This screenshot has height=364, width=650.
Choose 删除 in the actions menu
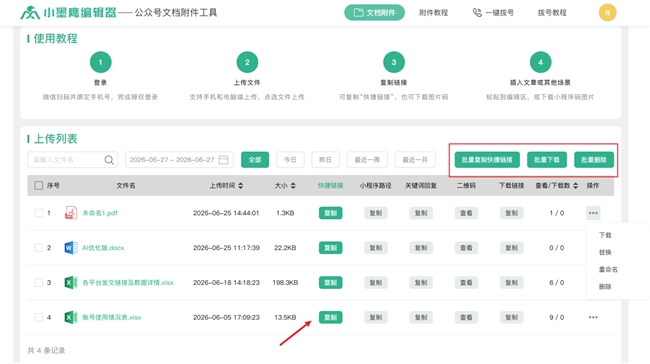click(605, 286)
